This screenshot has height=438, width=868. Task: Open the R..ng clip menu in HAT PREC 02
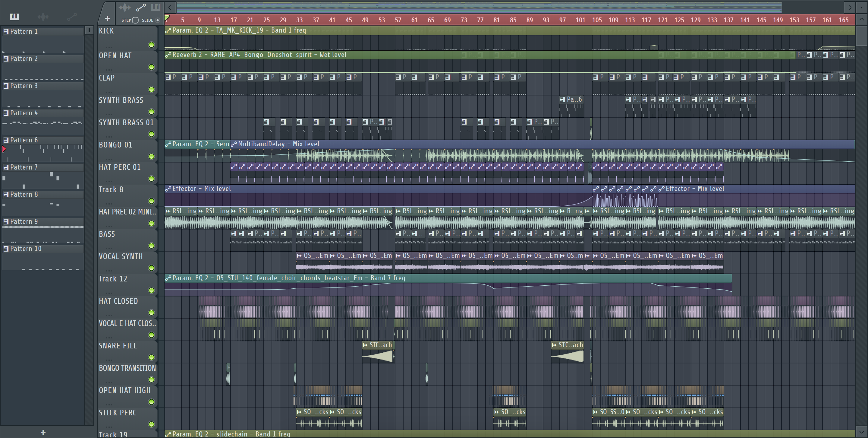tap(563, 211)
